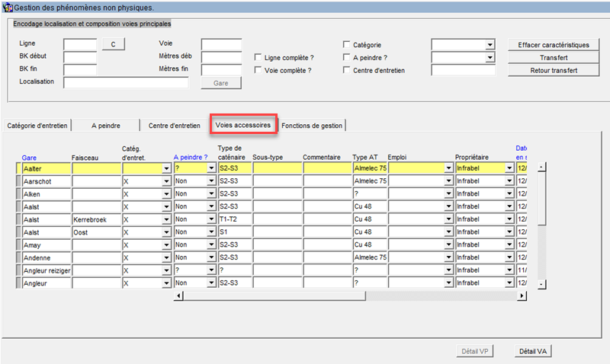Click the Kerrebroek faisceau cell

pos(97,219)
